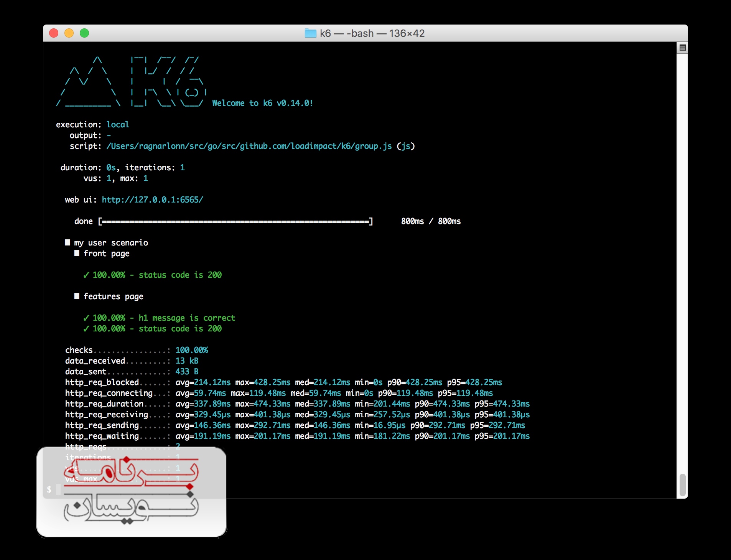731x560 pixels.
Task: Click the blue folder icon in title bar
Action: [x=310, y=33]
